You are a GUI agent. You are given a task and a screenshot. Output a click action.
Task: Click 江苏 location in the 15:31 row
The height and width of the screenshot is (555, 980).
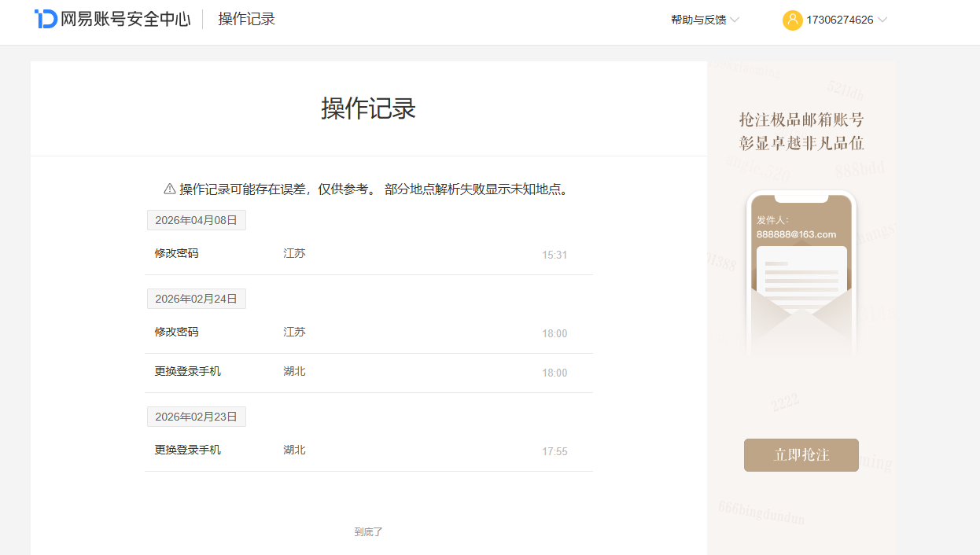[294, 253]
